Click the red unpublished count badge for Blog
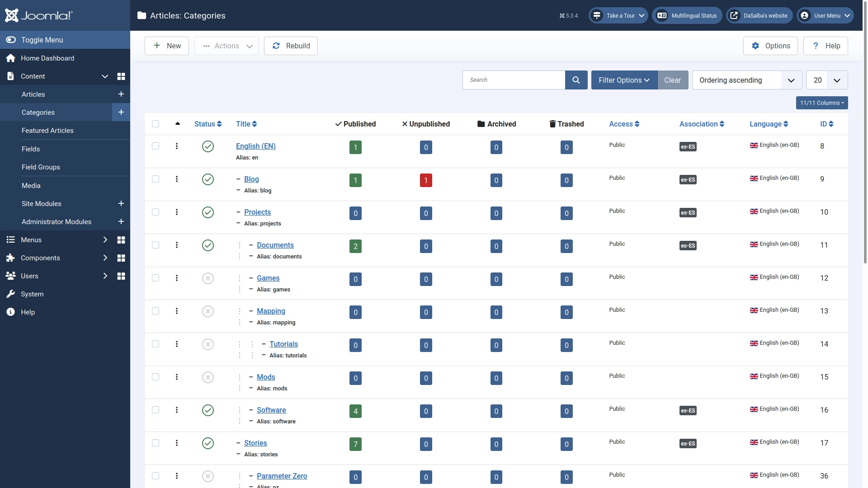This screenshot has width=868, height=488. (425, 180)
